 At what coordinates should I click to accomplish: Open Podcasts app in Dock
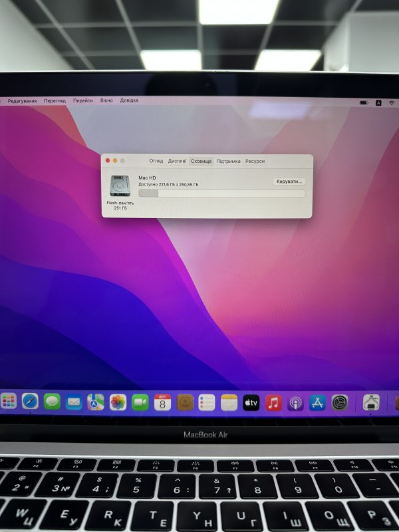[x=295, y=403]
